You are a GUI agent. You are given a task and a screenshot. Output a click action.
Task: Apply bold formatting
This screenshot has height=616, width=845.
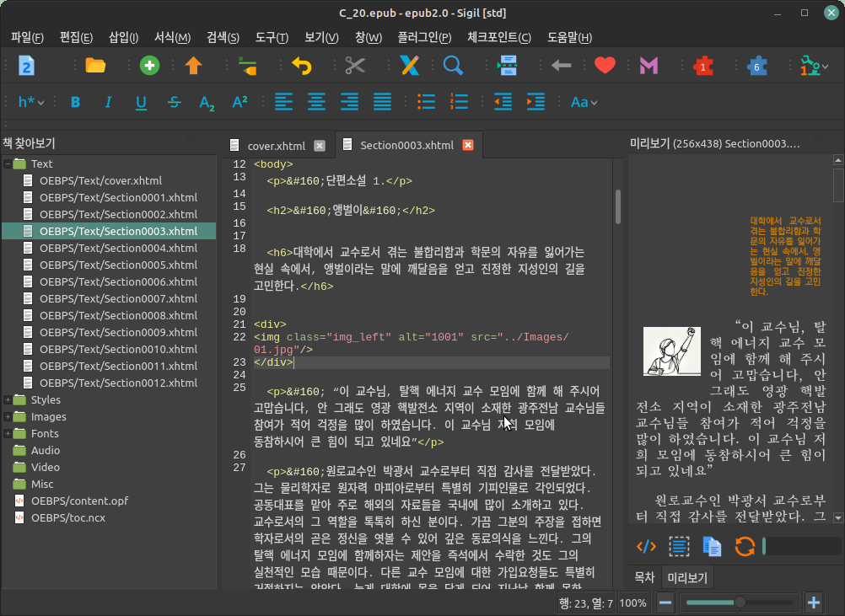[x=75, y=102]
